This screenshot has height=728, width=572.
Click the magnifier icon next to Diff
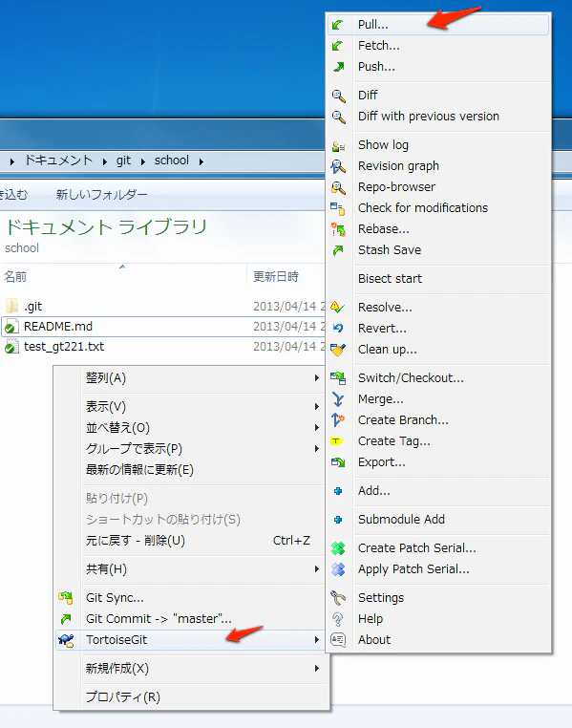tap(339, 96)
